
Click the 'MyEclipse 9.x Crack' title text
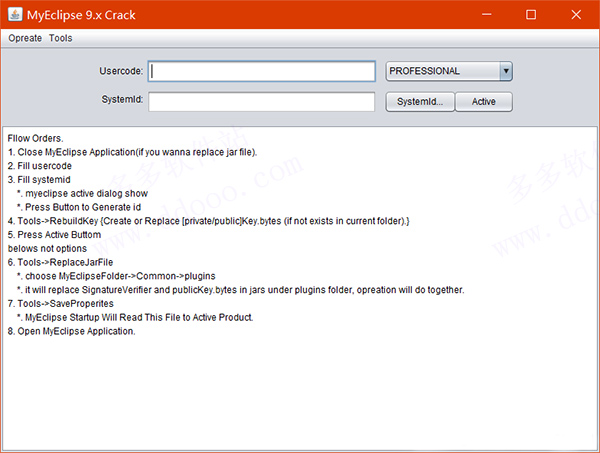(x=81, y=15)
